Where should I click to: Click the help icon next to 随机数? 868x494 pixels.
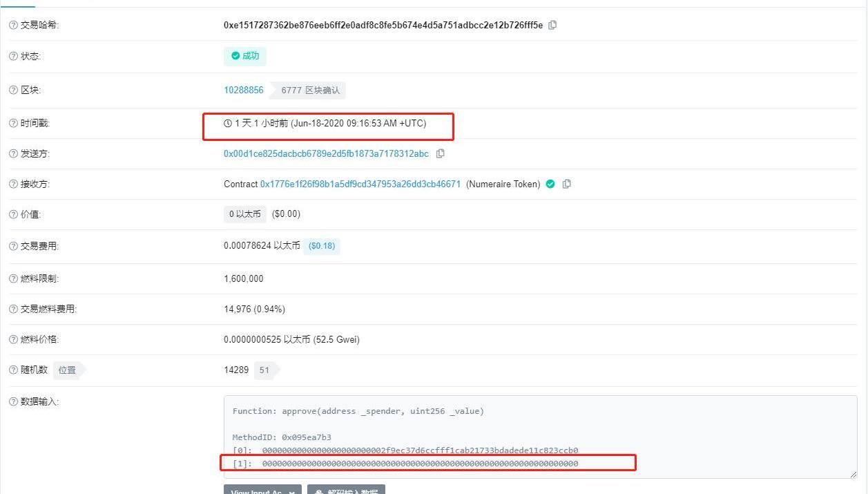[13, 370]
